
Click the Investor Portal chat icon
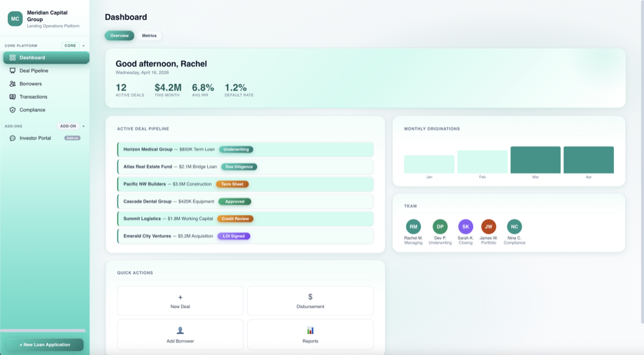[x=13, y=139]
